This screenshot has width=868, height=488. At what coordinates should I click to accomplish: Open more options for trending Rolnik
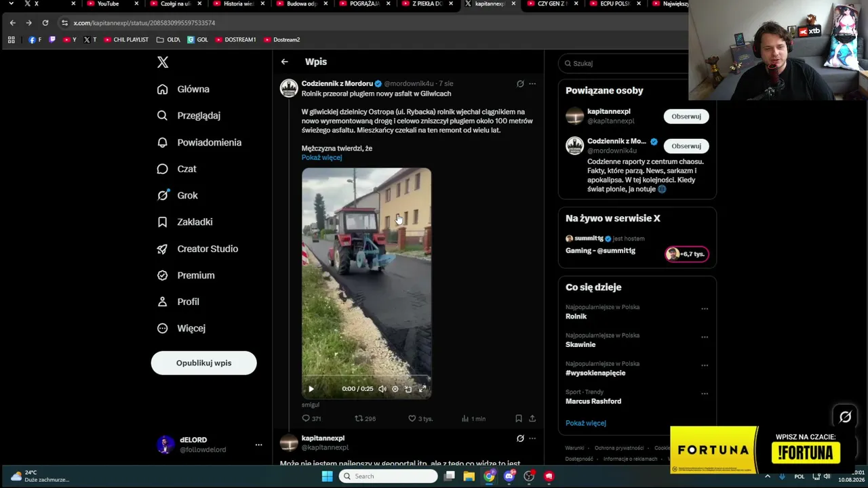(x=705, y=309)
